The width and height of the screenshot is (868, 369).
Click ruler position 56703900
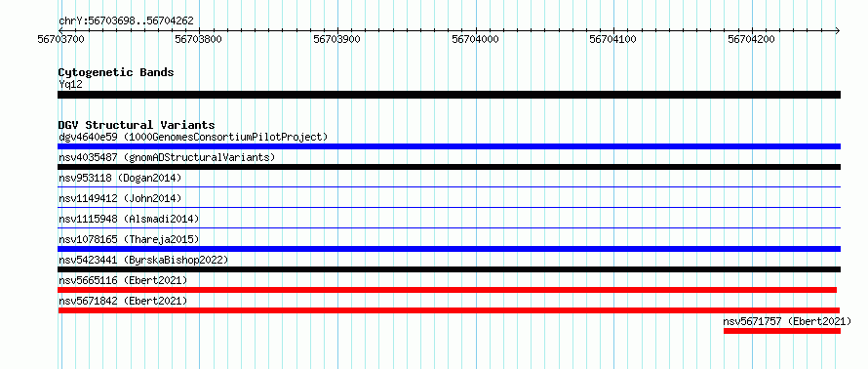337,39
